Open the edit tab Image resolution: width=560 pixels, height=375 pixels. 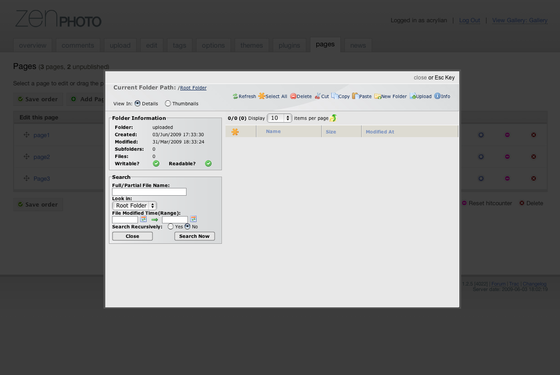click(x=151, y=45)
